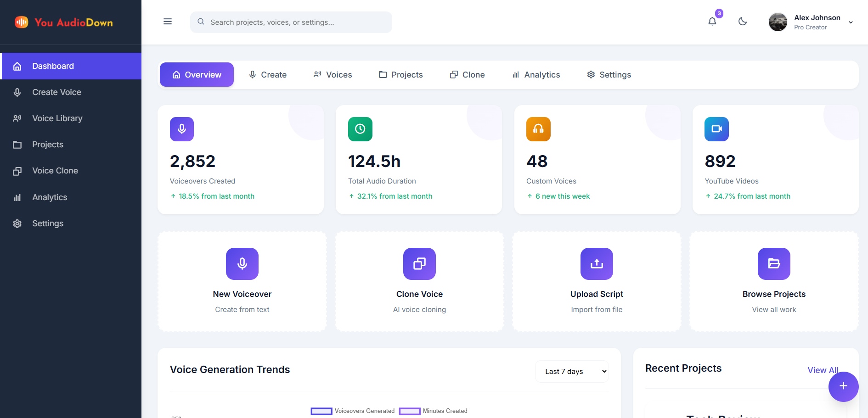Click headphones icon on Custom Voices card
The height and width of the screenshot is (418, 868).
click(538, 129)
